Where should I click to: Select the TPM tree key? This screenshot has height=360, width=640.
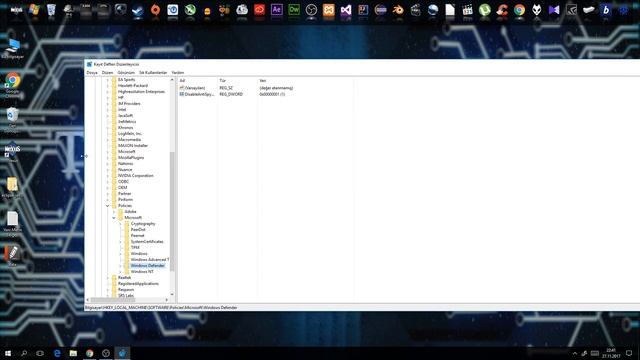tap(135, 247)
